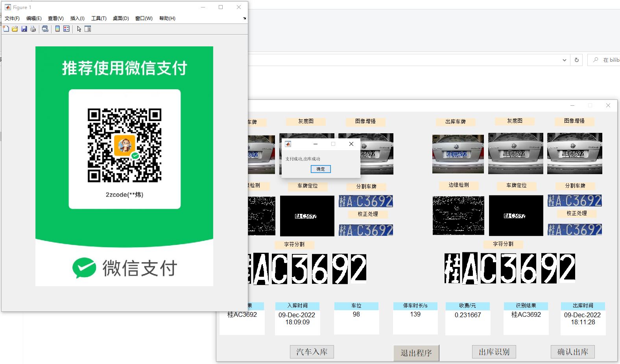Click the 确认出库 button
The width and height of the screenshot is (620, 364).
coord(573,352)
